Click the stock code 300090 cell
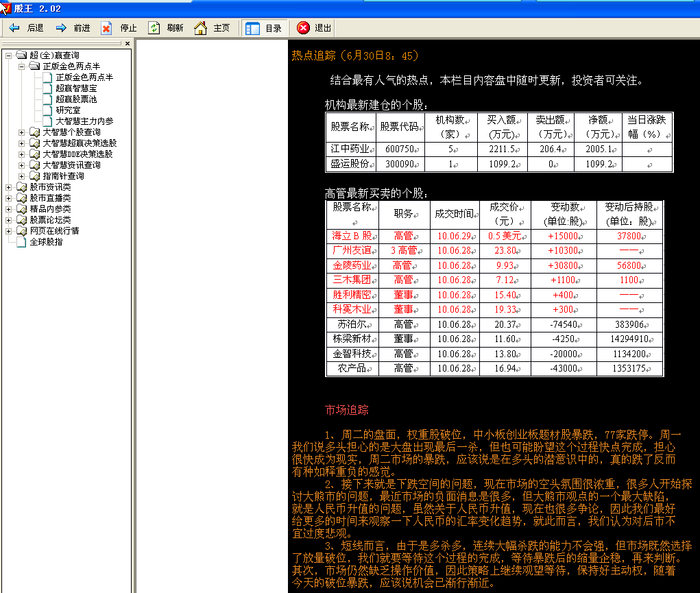 pos(401,164)
